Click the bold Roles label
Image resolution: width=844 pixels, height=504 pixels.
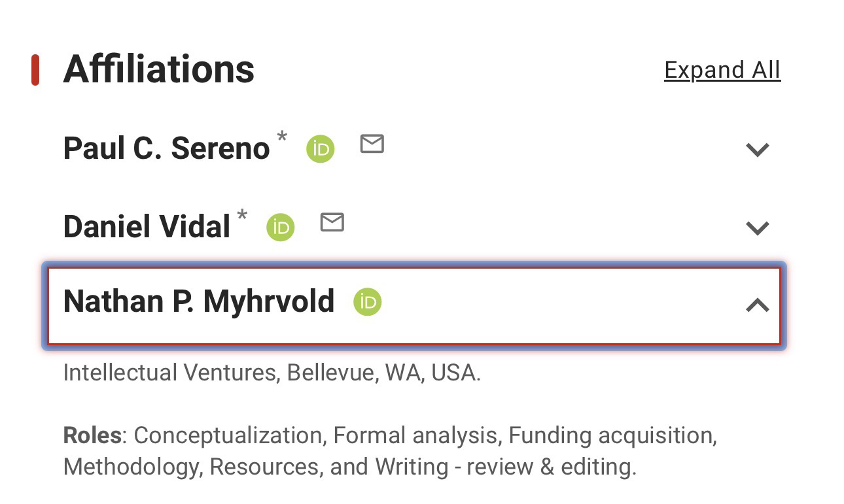click(92, 435)
